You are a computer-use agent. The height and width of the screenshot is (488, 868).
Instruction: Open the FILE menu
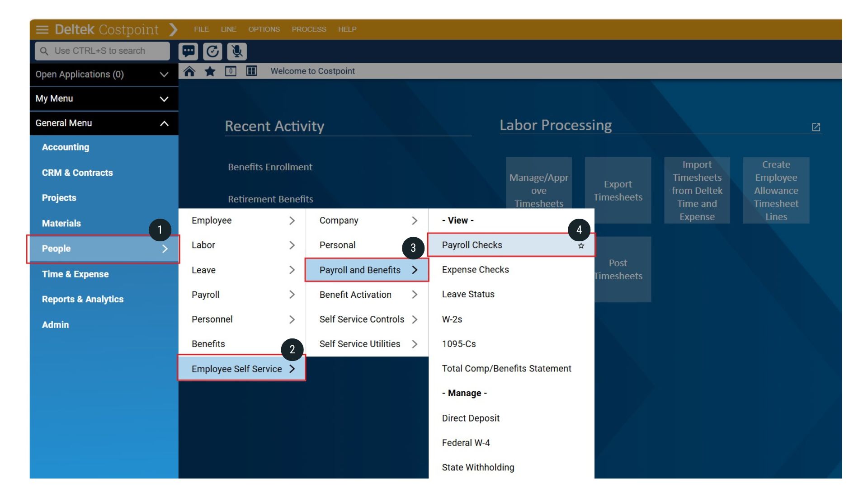pos(202,29)
